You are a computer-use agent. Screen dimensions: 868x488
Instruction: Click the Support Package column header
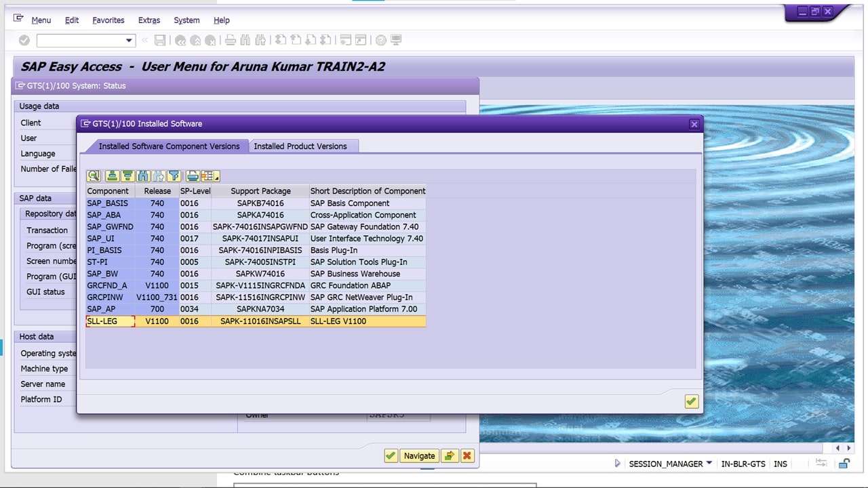coord(260,191)
